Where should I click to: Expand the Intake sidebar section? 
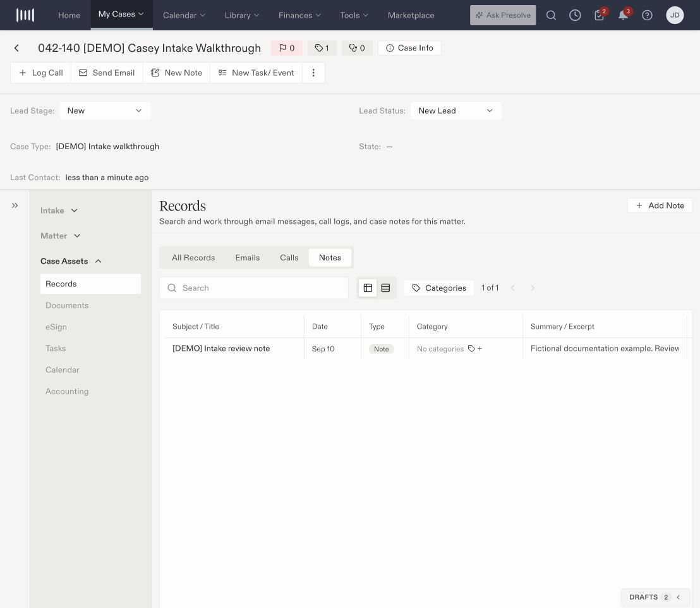[x=59, y=210]
